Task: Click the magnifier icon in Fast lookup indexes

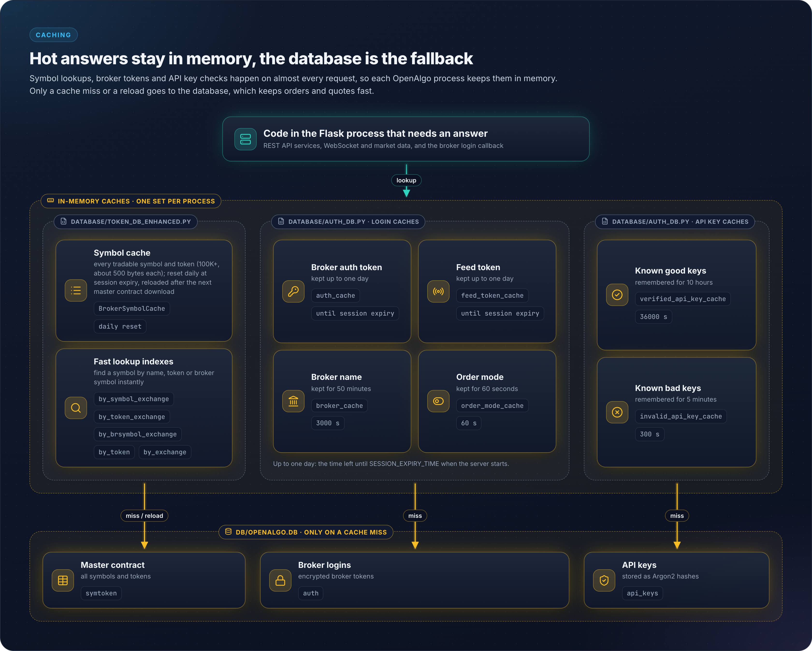Action: 76,408
